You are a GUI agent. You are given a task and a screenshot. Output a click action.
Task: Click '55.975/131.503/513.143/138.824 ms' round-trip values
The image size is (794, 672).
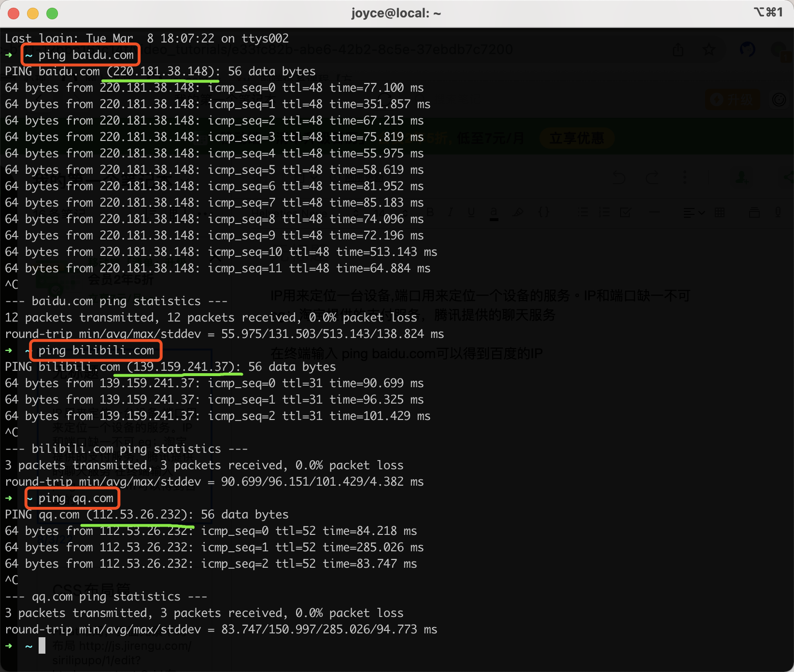click(333, 334)
